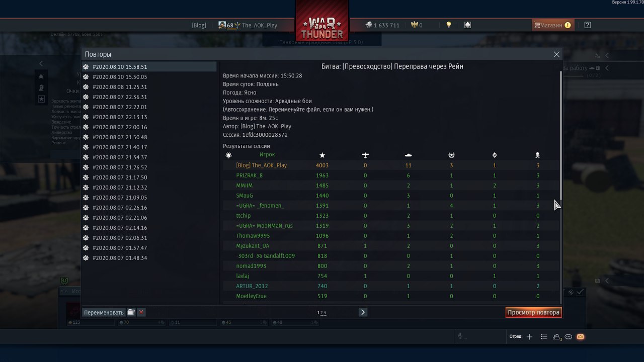
Task: Click player [Blog] The_AOK_Play in results
Action: pos(261,165)
